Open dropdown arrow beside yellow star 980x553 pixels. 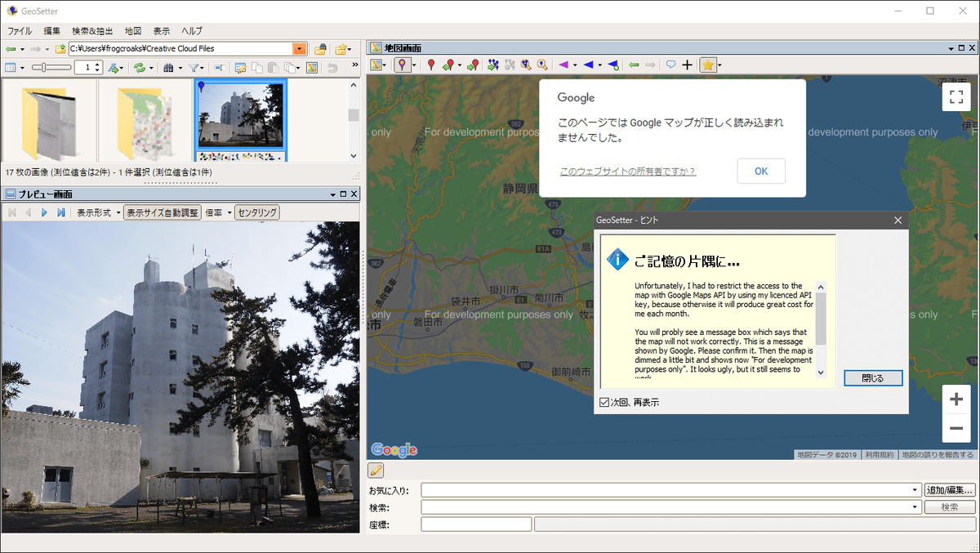click(719, 65)
